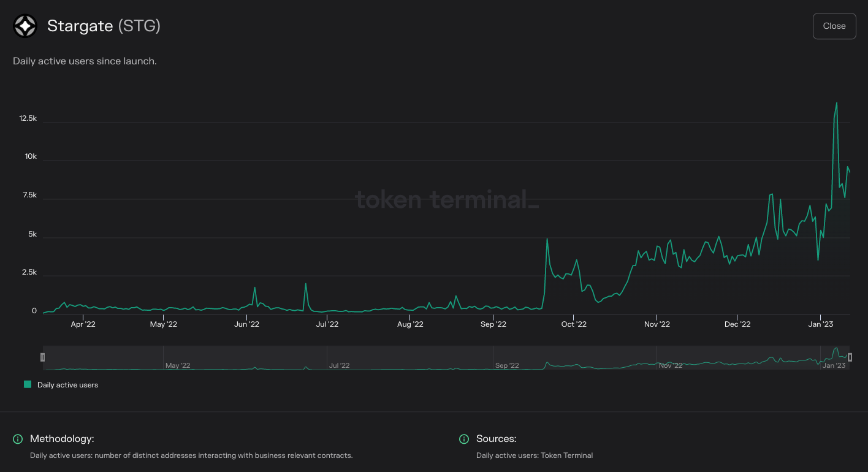Viewport: 868px width, 472px height.
Task: Click the Methodology info icon
Action: click(17, 439)
